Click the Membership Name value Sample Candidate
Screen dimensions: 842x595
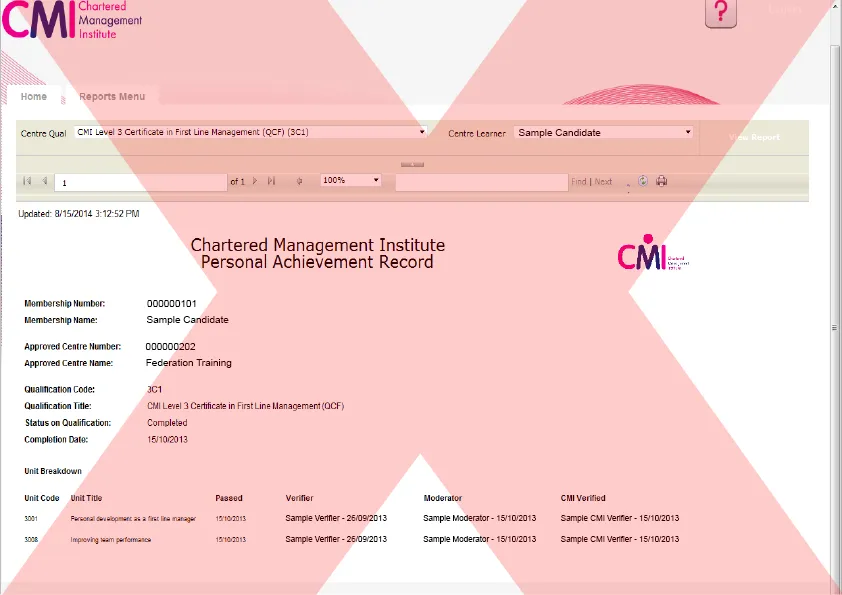click(187, 320)
